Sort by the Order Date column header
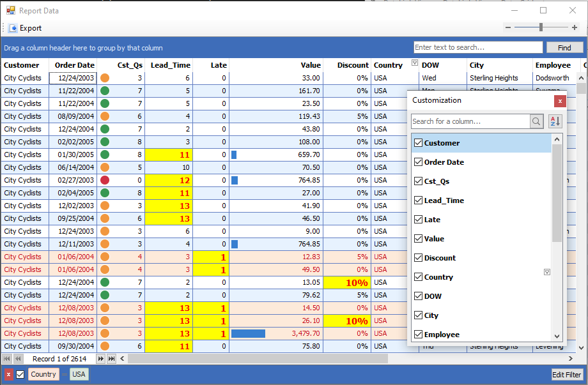 pos(73,64)
